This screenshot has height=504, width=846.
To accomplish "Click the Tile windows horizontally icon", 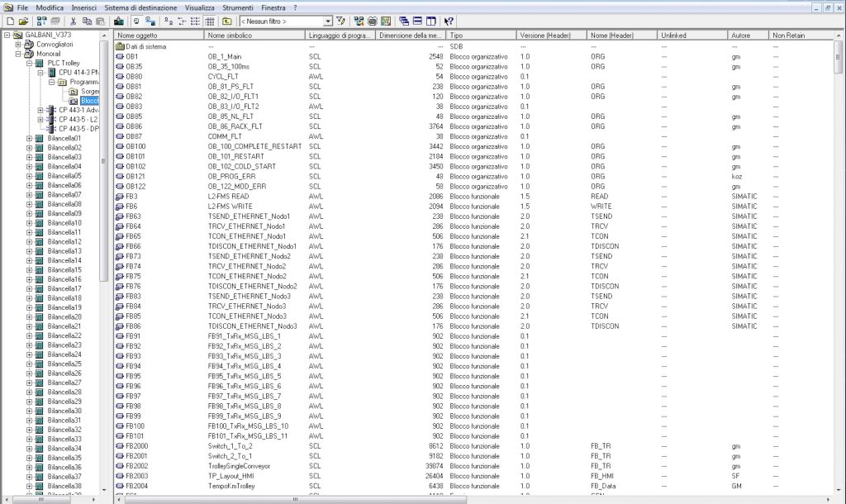I will [417, 21].
